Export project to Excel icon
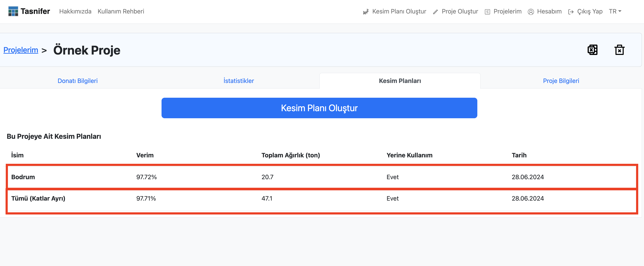 click(x=592, y=50)
